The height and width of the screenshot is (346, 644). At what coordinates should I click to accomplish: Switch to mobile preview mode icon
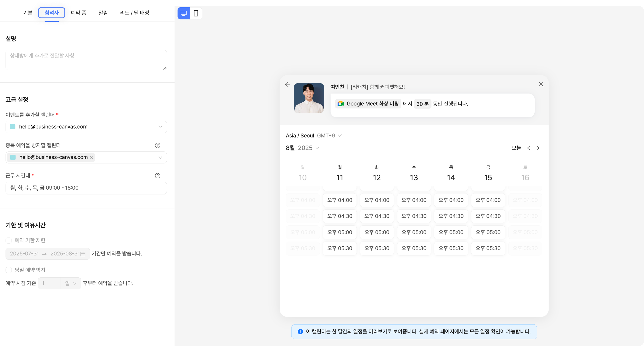click(196, 13)
